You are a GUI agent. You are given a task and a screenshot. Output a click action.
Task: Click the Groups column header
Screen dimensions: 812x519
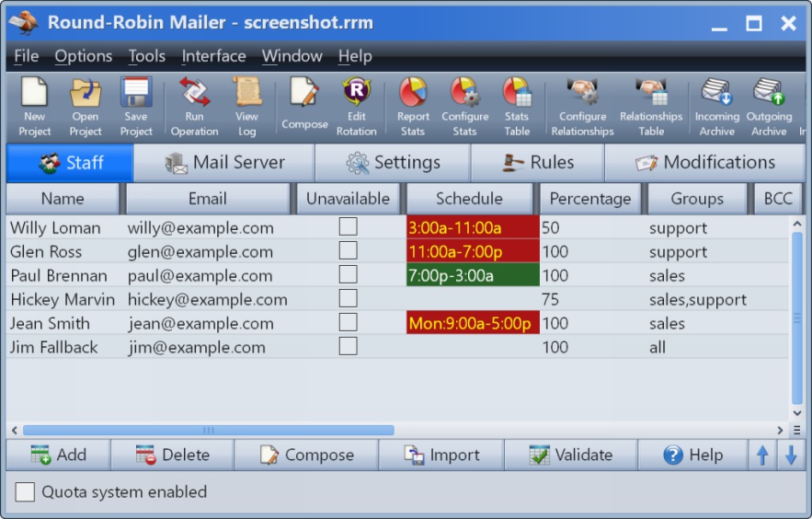(697, 199)
